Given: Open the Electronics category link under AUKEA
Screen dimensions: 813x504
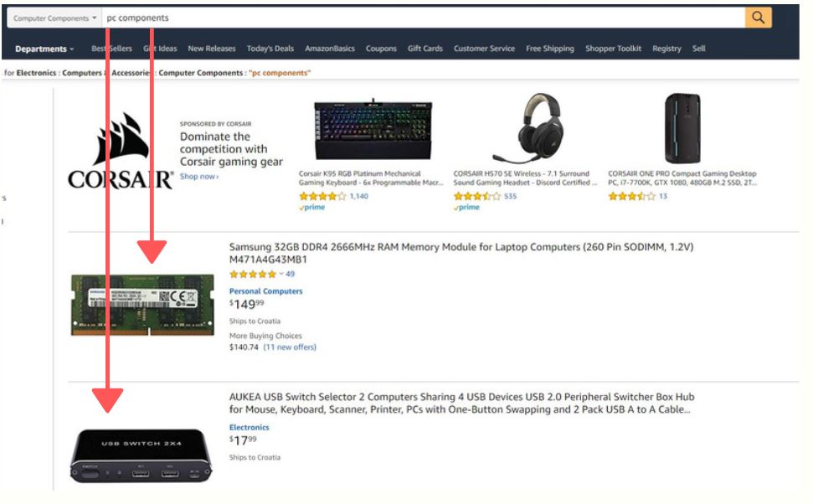Looking at the screenshot, I should [250, 427].
